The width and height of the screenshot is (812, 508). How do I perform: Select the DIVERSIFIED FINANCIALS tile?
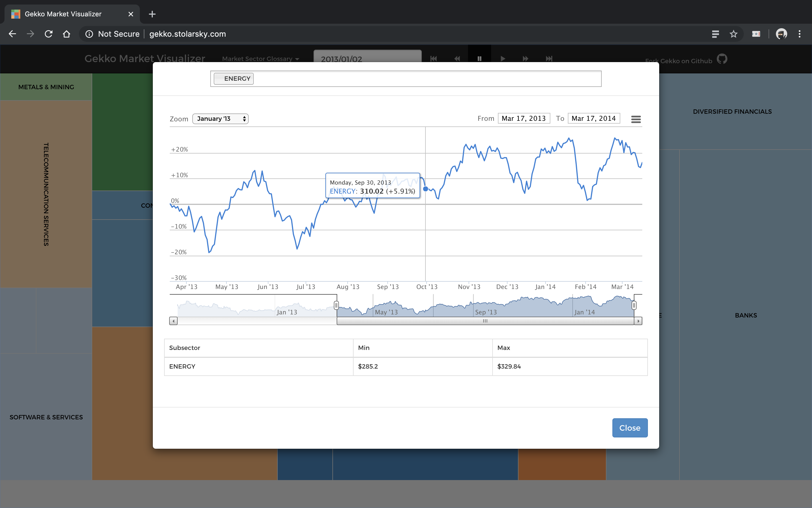tap(732, 111)
